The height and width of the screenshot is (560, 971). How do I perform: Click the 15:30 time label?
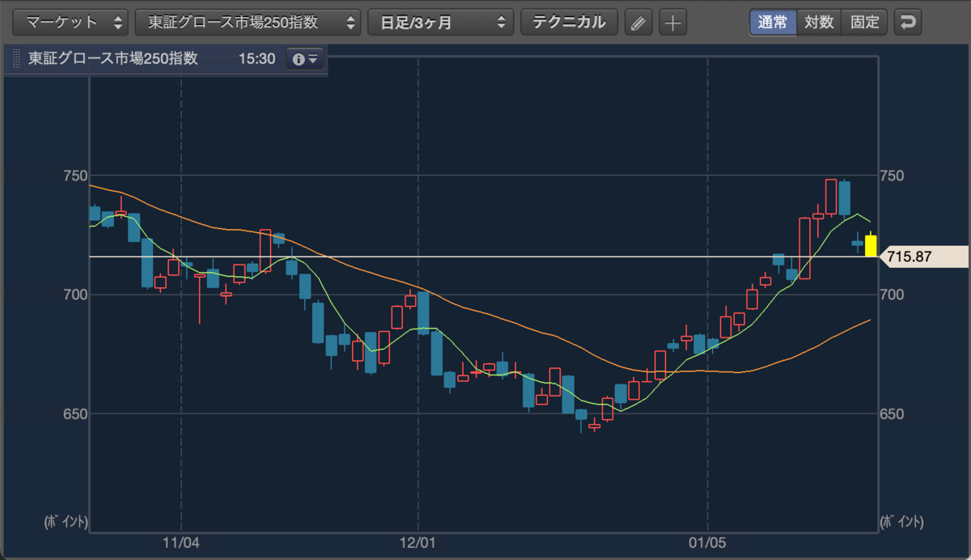[x=257, y=59]
